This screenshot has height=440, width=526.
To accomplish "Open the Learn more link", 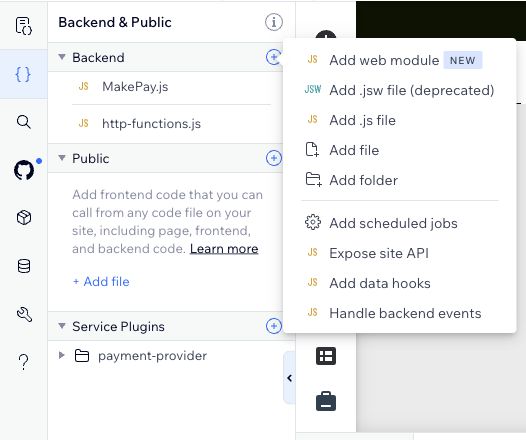I will tap(224, 249).
